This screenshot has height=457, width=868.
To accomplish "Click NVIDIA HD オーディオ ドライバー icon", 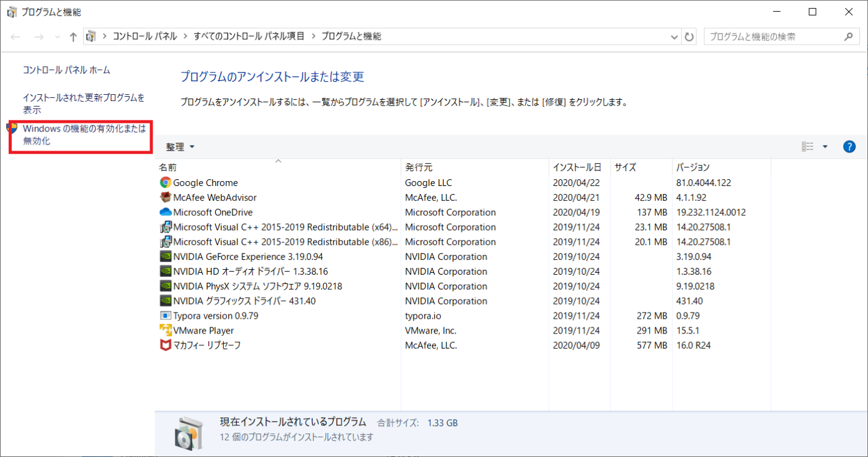I will pyautogui.click(x=166, y=272).
